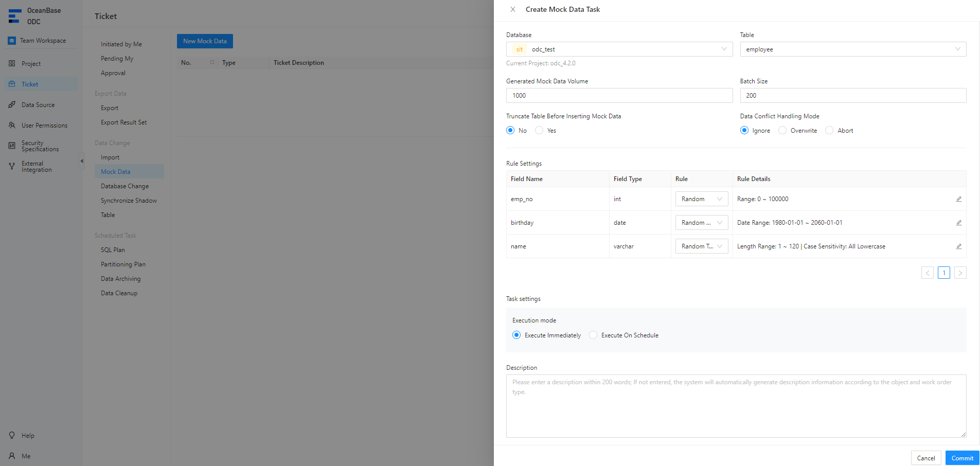Select Yes for truncate table option
The image size is (980, 466).
pos(539,131)
